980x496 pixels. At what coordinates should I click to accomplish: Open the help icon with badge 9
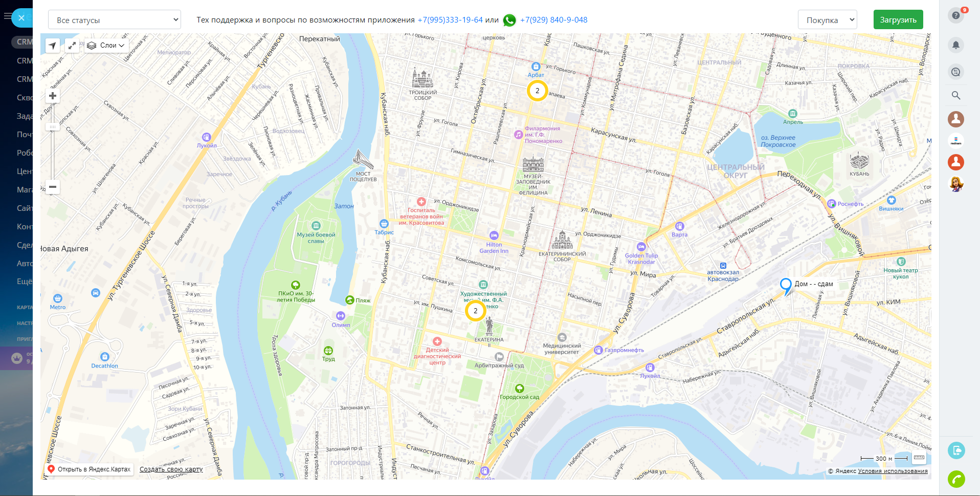pos(956,15)
